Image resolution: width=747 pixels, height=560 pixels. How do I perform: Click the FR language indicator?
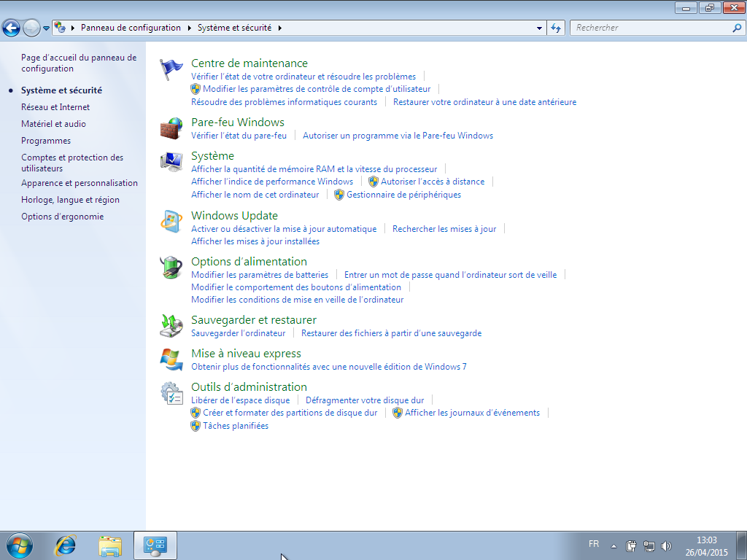point(594,543)
